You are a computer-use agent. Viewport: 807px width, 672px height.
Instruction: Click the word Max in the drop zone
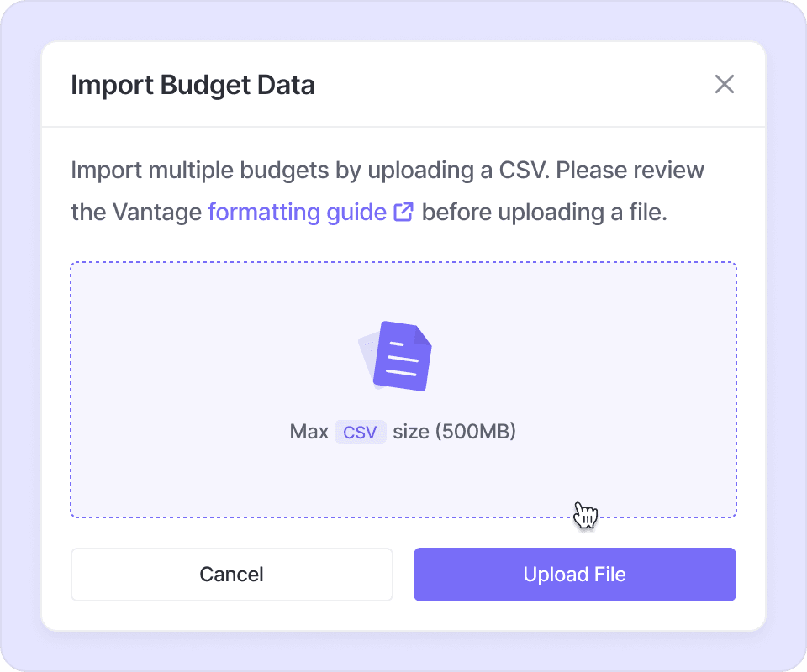point(309,433)
